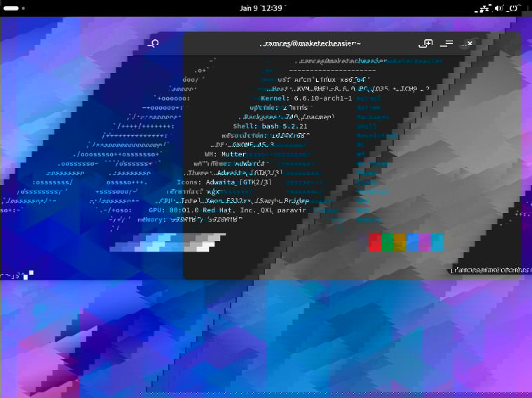
Task: Click the network icon in the top bar
Action: (483, 8)
